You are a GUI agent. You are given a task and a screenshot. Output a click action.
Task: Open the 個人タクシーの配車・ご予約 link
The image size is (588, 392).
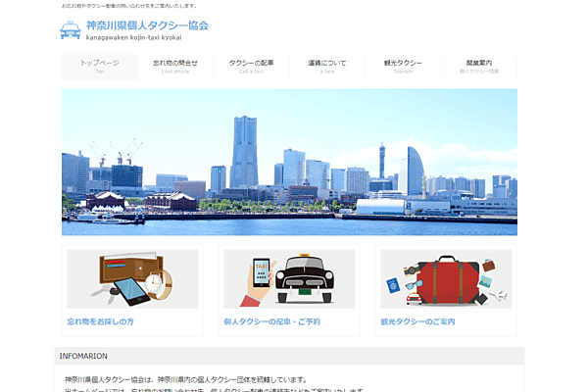271,321
